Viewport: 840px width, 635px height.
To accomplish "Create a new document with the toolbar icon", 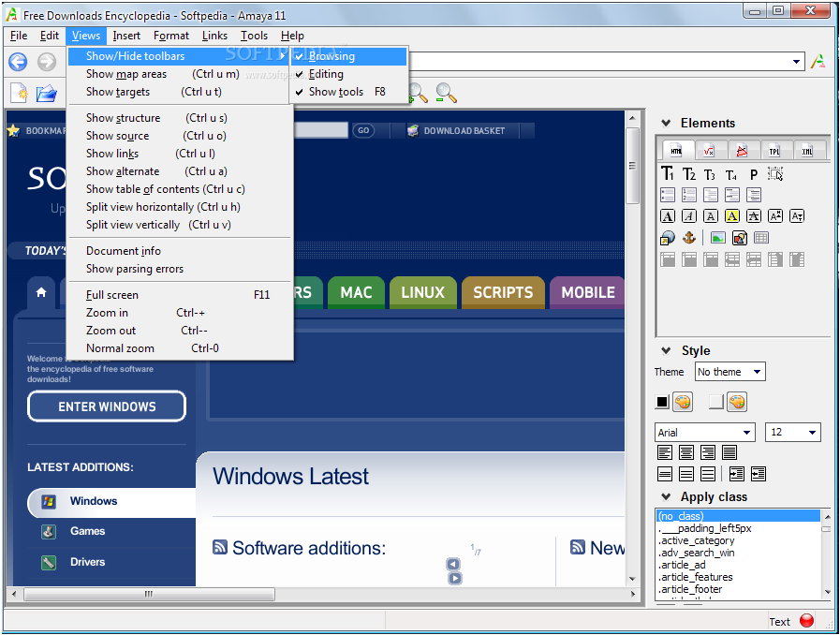I will click(20, 94).
